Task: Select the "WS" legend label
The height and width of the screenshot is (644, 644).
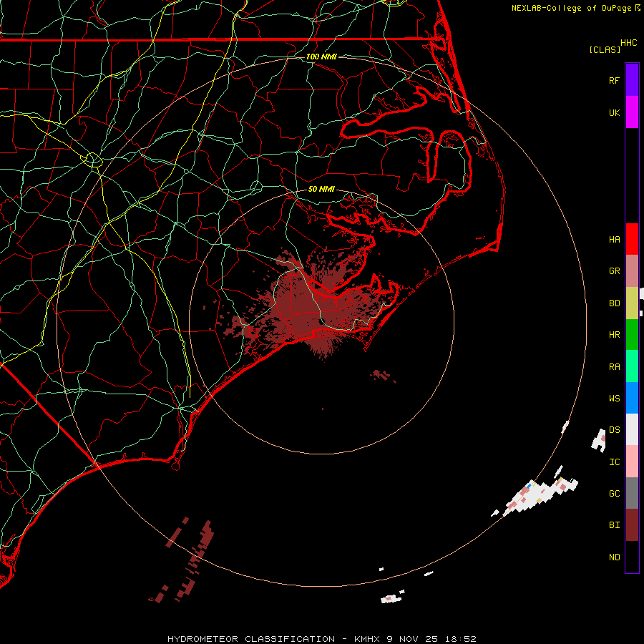Action: pyautogui.click(x=614, y=399)
